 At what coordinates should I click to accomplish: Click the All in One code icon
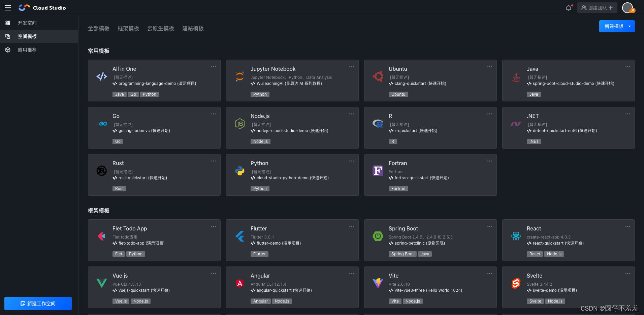pos(102,76)
